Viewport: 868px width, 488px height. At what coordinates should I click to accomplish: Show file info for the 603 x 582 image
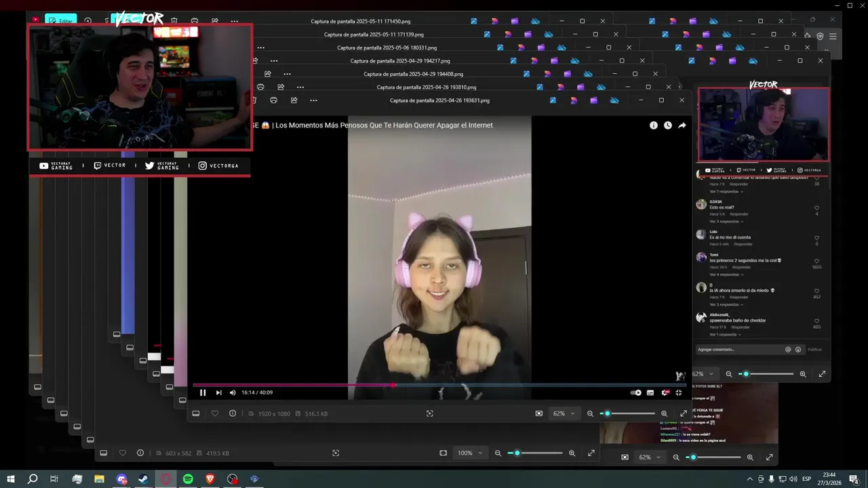coord(140,453)
